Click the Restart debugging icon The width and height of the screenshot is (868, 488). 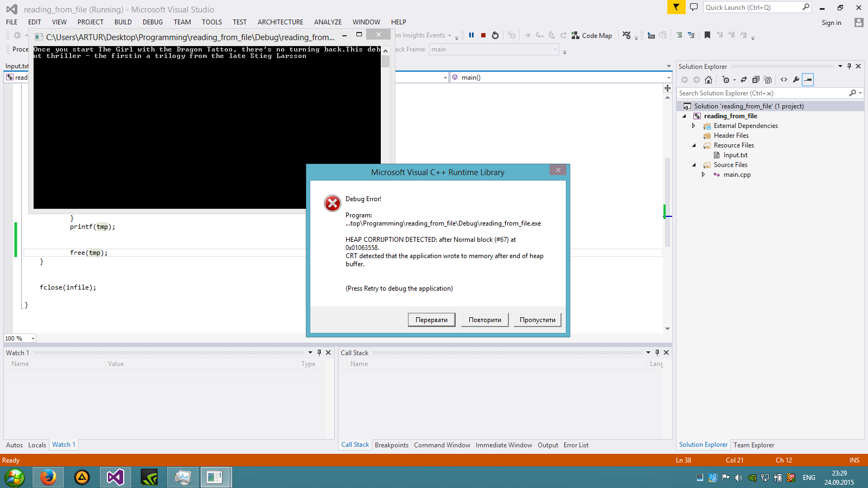tap(495, 35)
